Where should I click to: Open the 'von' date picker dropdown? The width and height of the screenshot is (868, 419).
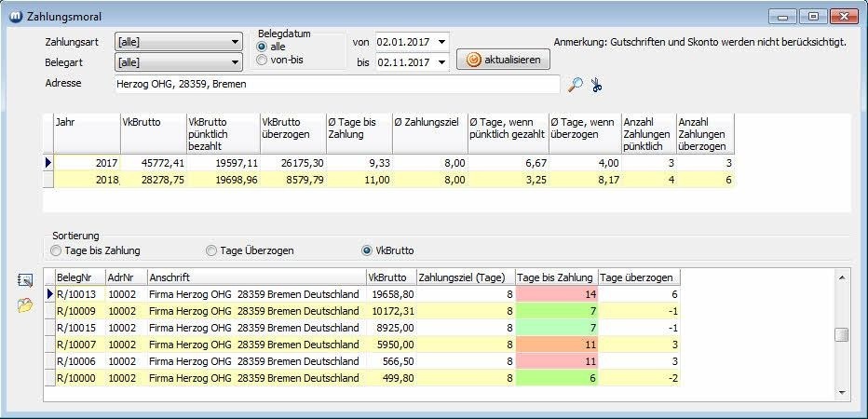[441, 42]
